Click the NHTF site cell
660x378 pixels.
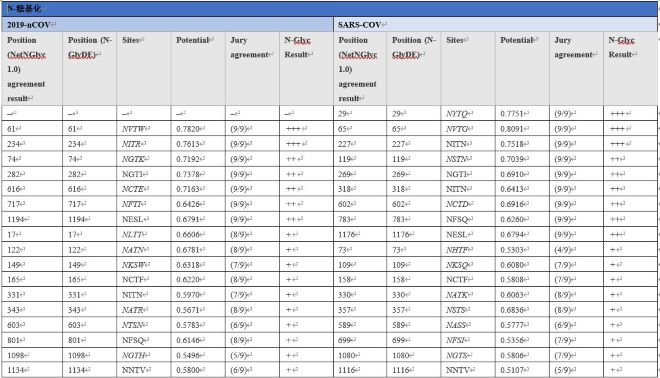(468, 250)
